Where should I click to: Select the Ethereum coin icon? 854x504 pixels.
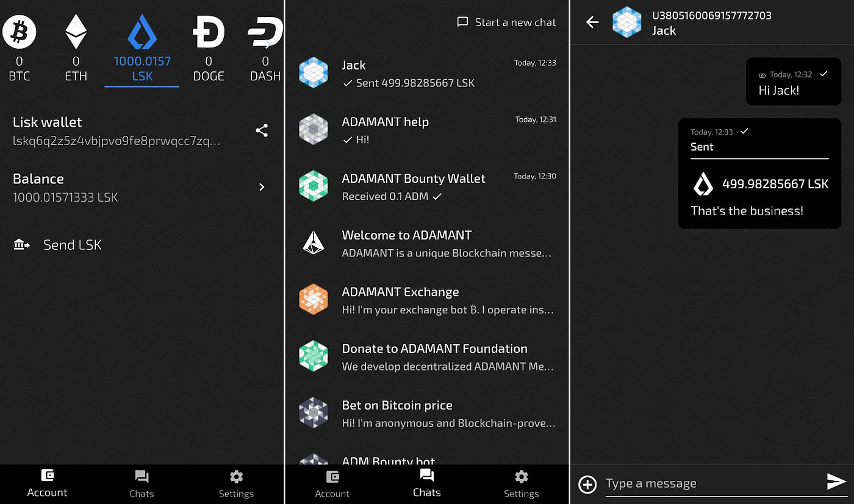76,32
